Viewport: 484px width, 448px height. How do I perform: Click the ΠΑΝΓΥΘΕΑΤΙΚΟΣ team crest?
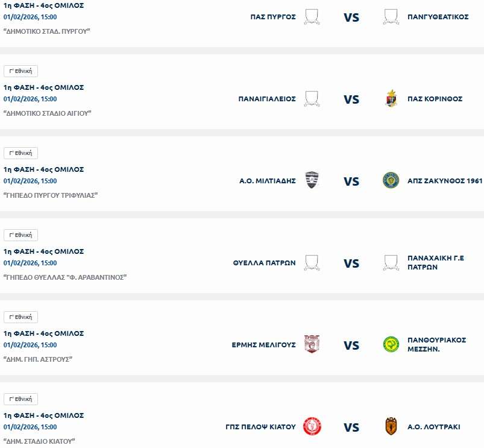coord(391,17)
